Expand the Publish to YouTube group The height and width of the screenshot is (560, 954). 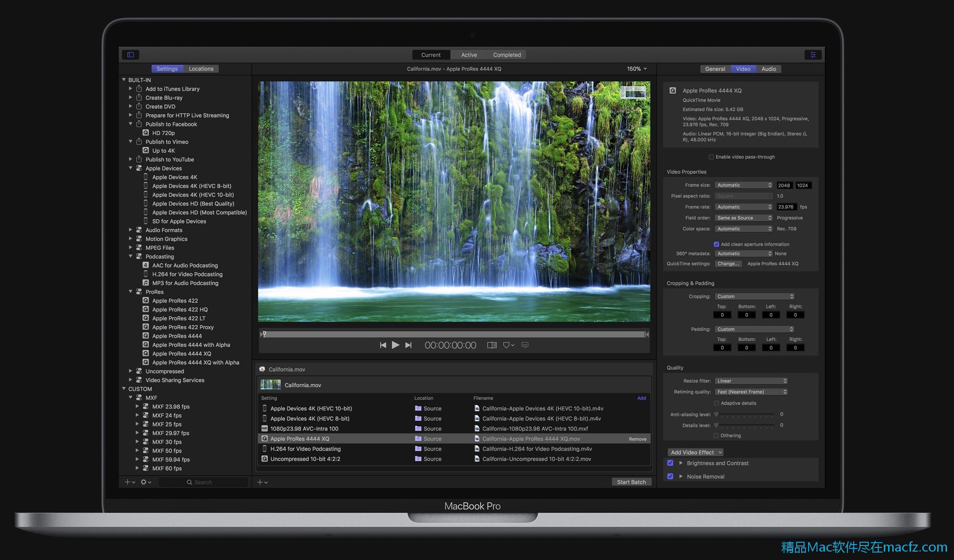point(130,159)
